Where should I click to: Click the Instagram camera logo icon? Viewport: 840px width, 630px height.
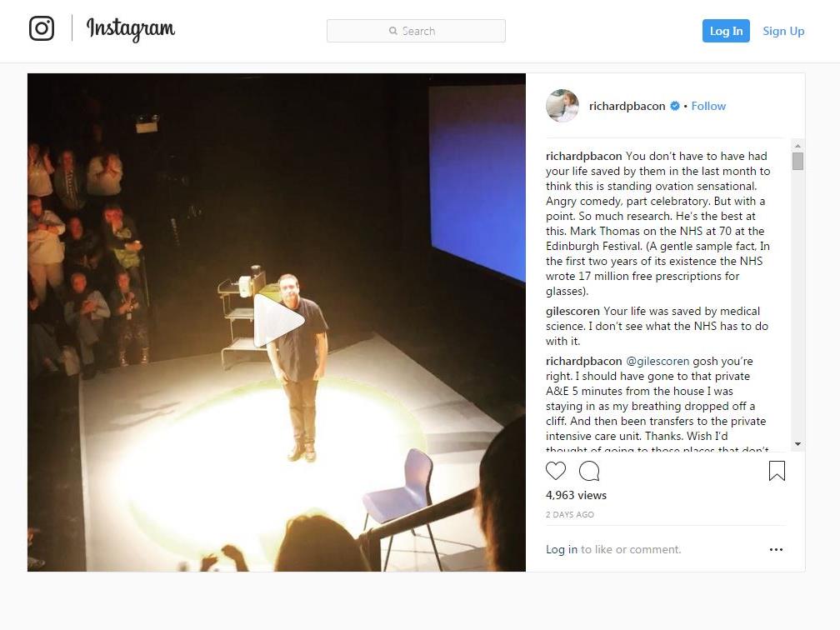(42, 28)
